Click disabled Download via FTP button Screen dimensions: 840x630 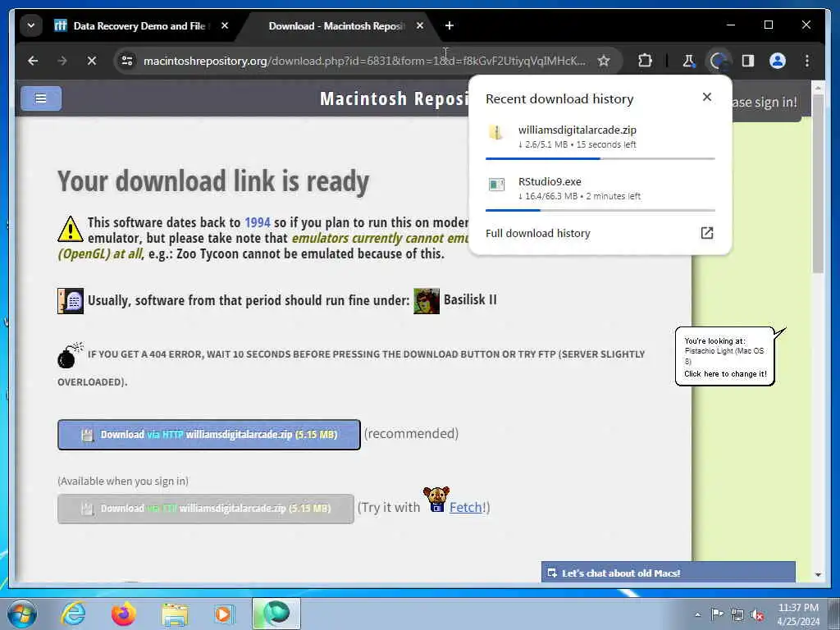click(x=206, y=509)
